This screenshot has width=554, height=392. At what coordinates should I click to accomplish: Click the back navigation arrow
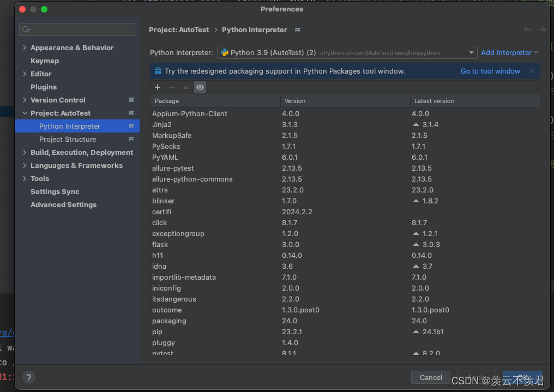tap(527, 29)
